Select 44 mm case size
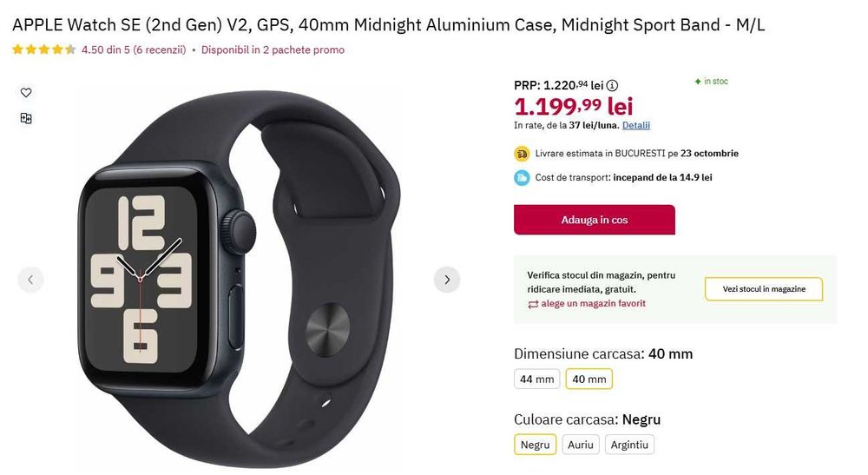 coord(537,379)
